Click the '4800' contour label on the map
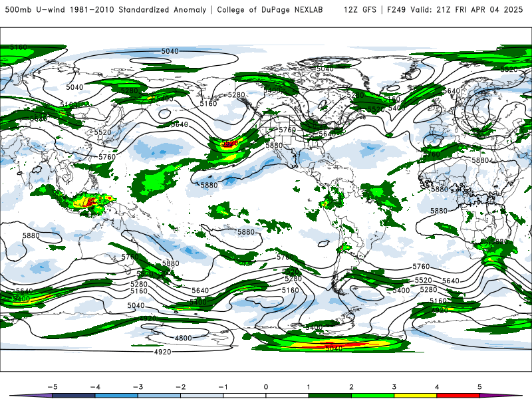Screen dimensions: 532x399 pos(184,338)
